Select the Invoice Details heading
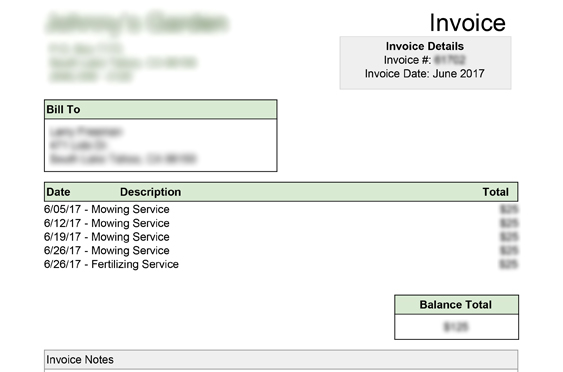 pyautogui.click(x=425, y=46)
